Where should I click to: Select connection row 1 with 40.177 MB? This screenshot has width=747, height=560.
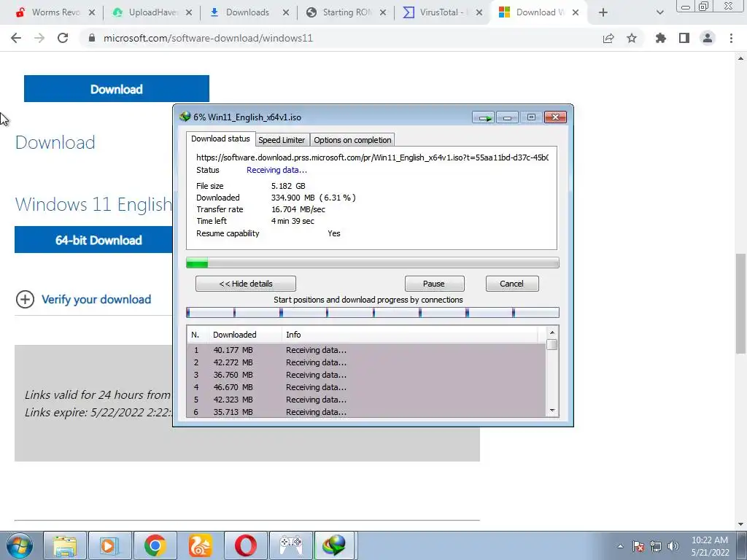366,350
